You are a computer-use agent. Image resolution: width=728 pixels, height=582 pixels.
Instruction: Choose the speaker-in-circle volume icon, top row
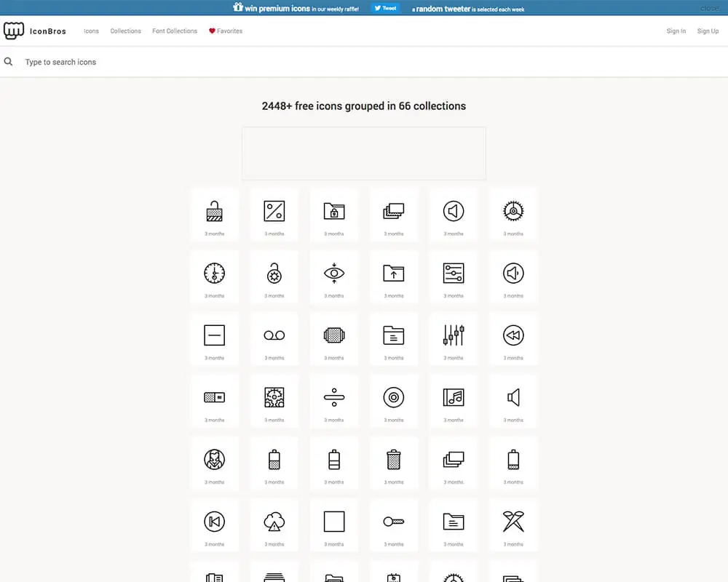point(454,211)
